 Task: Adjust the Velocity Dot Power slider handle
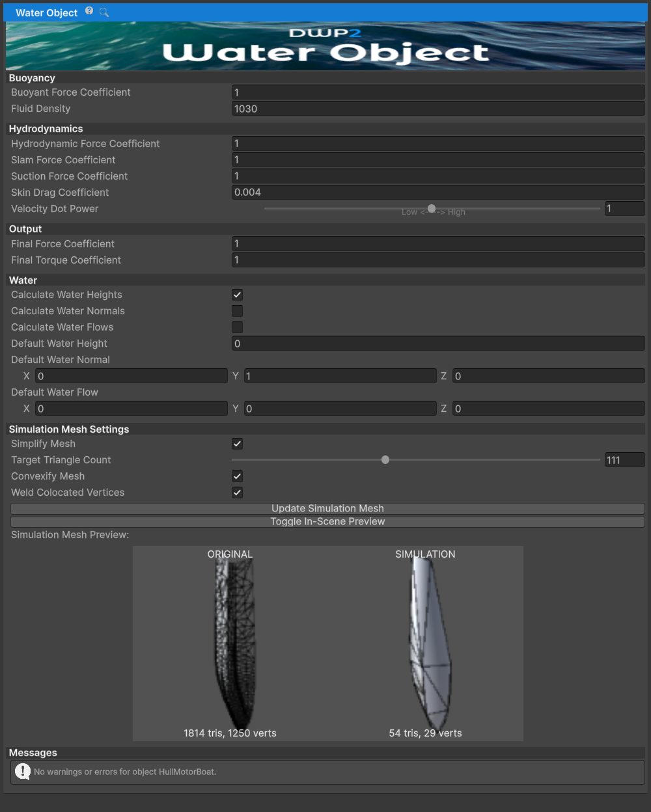[432, 209]
